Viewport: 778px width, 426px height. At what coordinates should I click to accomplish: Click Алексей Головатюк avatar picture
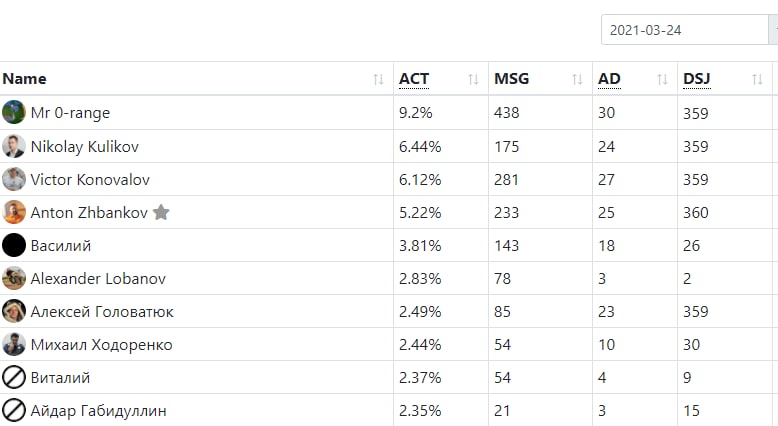click(x=14, y=311)
